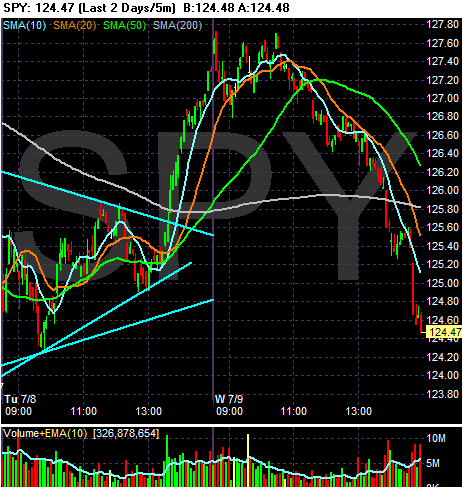Screen dimensions: 463x490
Task: Click the SMA(200) legend label
Action: tap(177, 25)
